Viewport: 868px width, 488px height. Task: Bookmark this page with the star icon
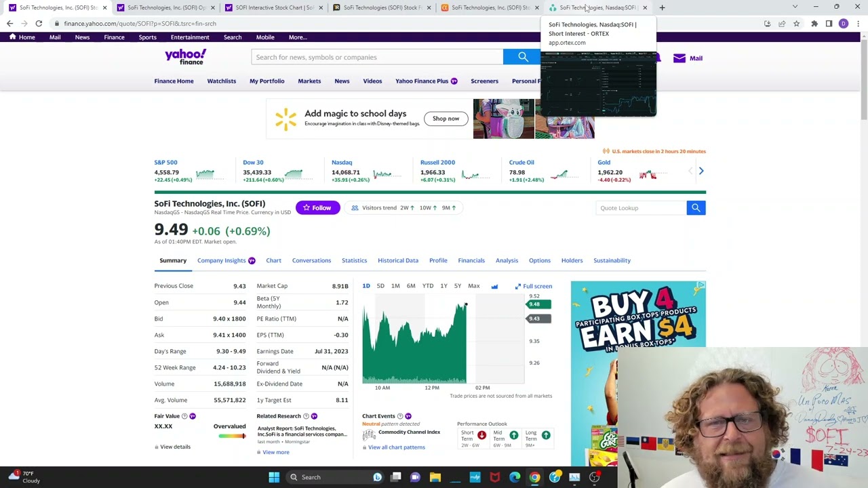pyautogui.click(x=797, y=24)
